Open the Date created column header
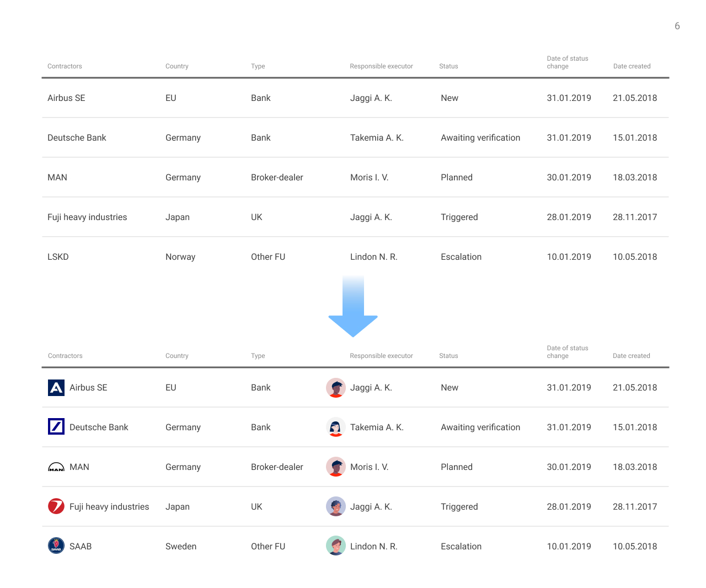This screenshot has width=706, height=588. pos(632,66)
